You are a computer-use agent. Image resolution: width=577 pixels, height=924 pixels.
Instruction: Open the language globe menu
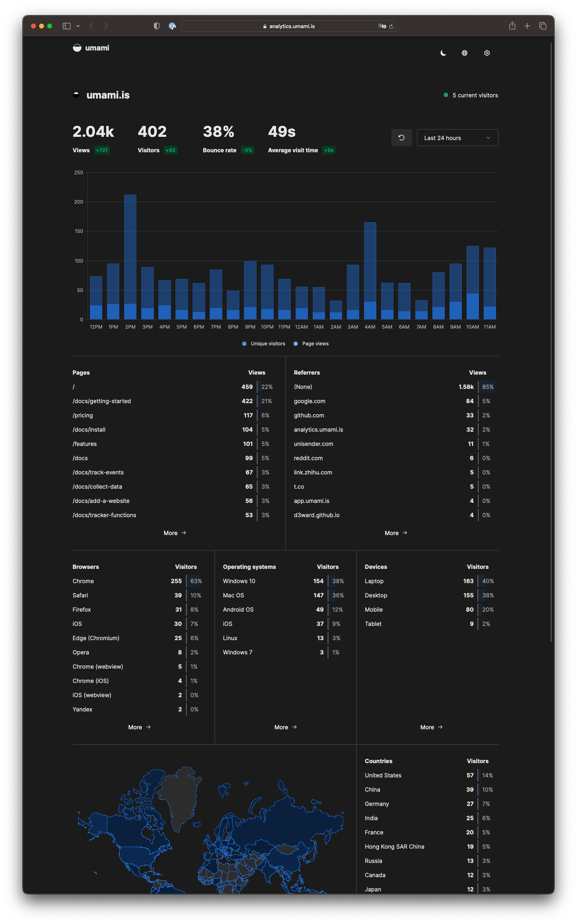[x=465, y=53]
